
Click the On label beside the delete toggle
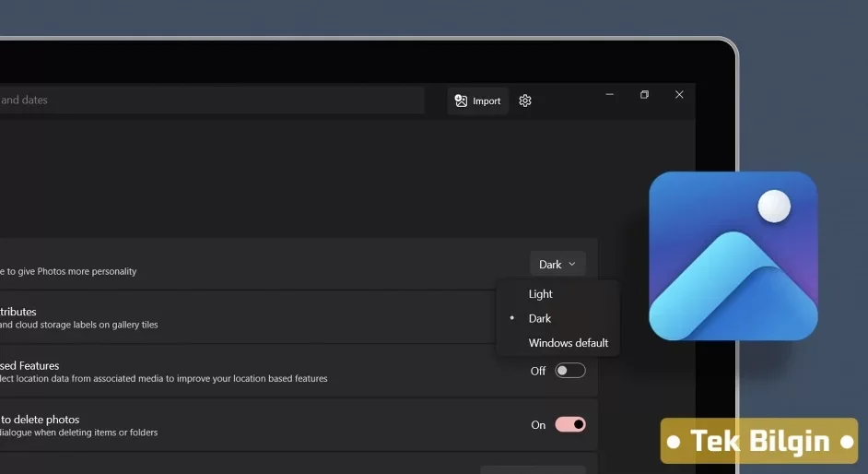tap(538, 425)
